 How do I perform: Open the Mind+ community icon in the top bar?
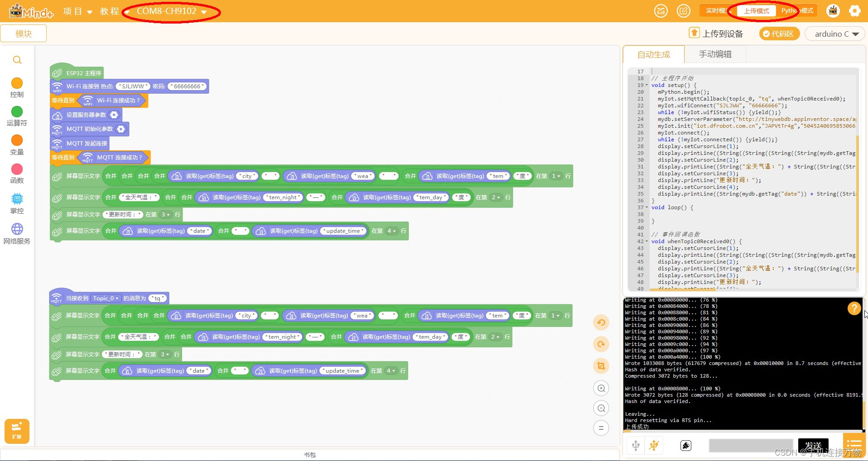(x=661, y=11)
